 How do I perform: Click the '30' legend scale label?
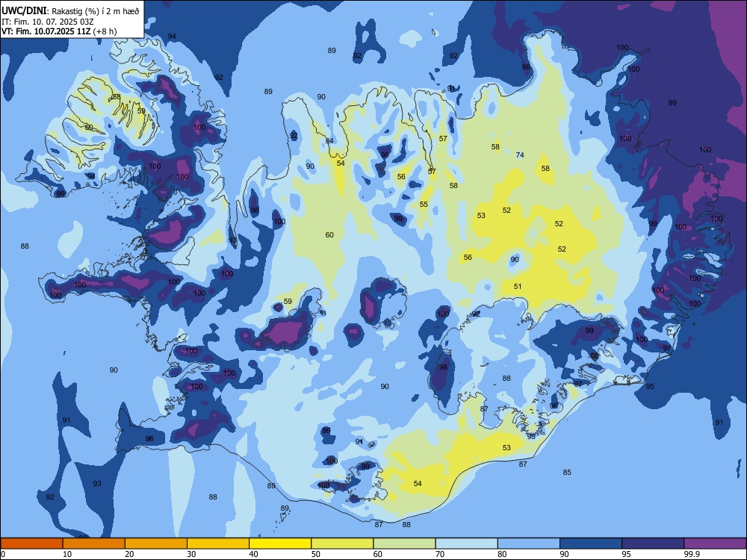(x=191, y=554)
